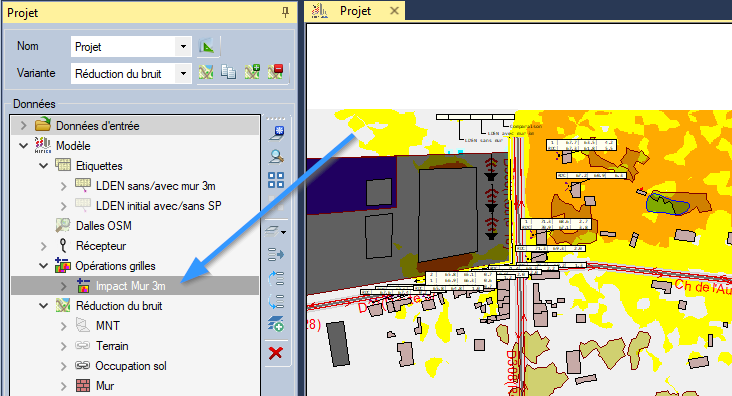Screen dimensions: 732x396
Task: Select the Terrain tree item
Action: 112,346
